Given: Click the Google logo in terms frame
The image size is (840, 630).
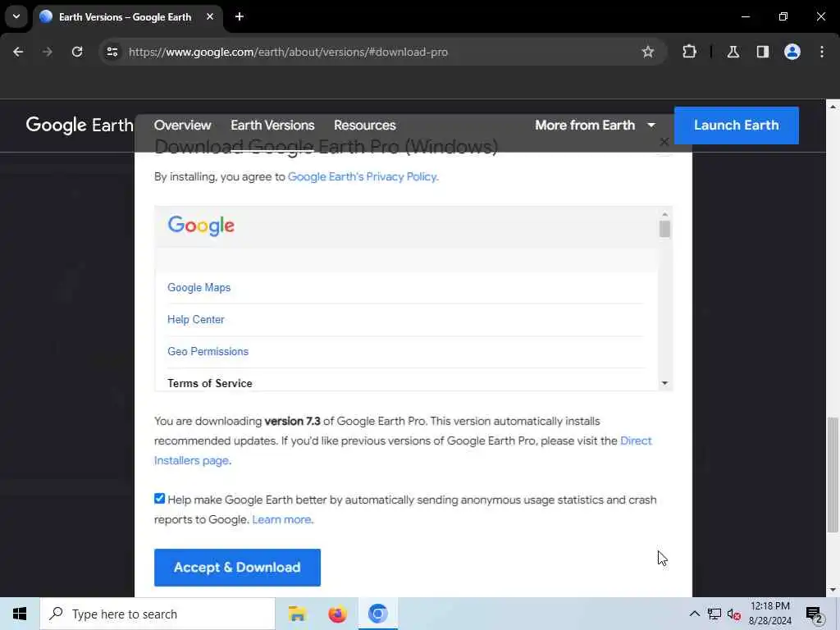Looking at the screenshot, I should click(201, 226).
